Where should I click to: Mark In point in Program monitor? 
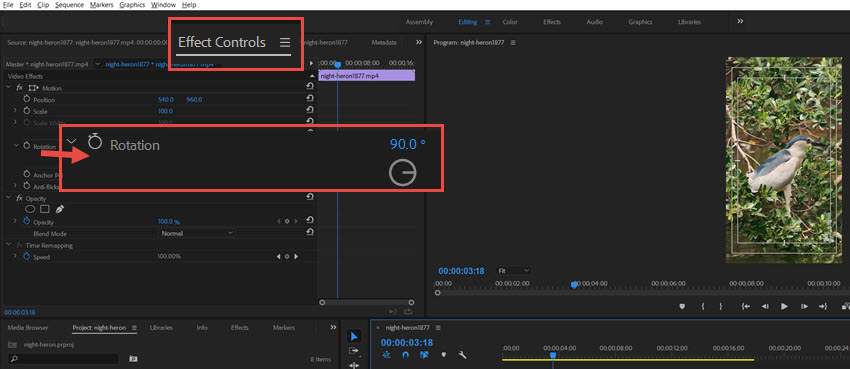703,307
